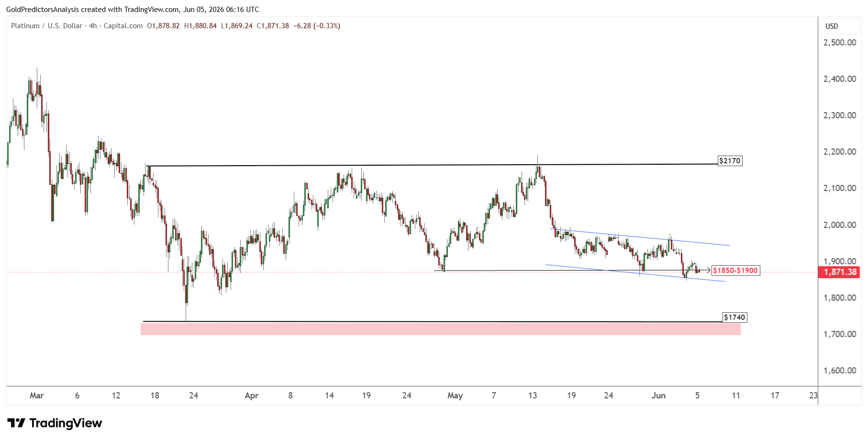868x441 pixels.
Task: Click the USD currency button
Action: (x=840, y=26)
